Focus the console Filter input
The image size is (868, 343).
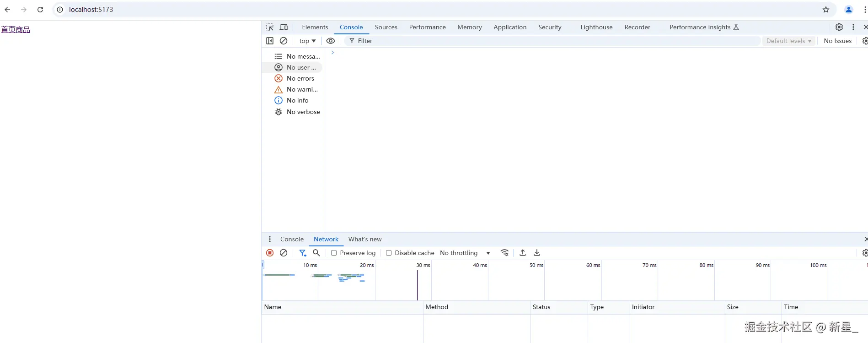(x=553, y=41)
